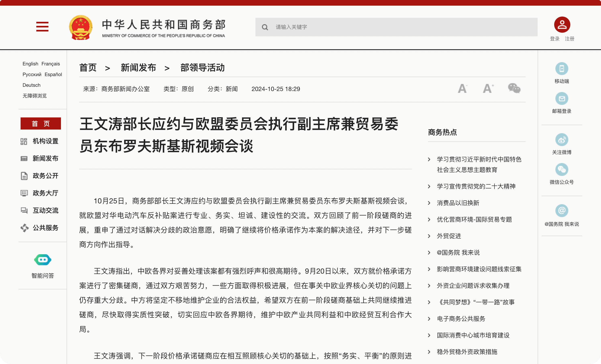Expand the 电子商务公共服务 chevron
Image resolution: width=601 pixels, height=364 pixels.
coord(429,319)
